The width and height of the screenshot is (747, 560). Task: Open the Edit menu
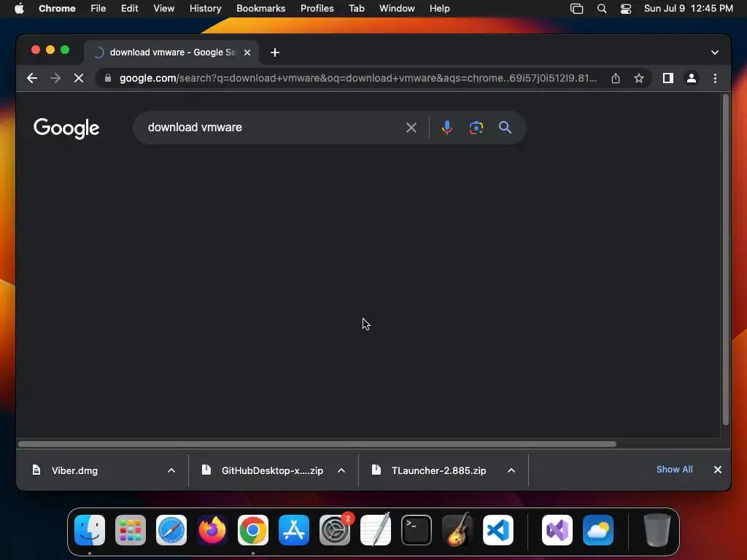pos(129,9)
